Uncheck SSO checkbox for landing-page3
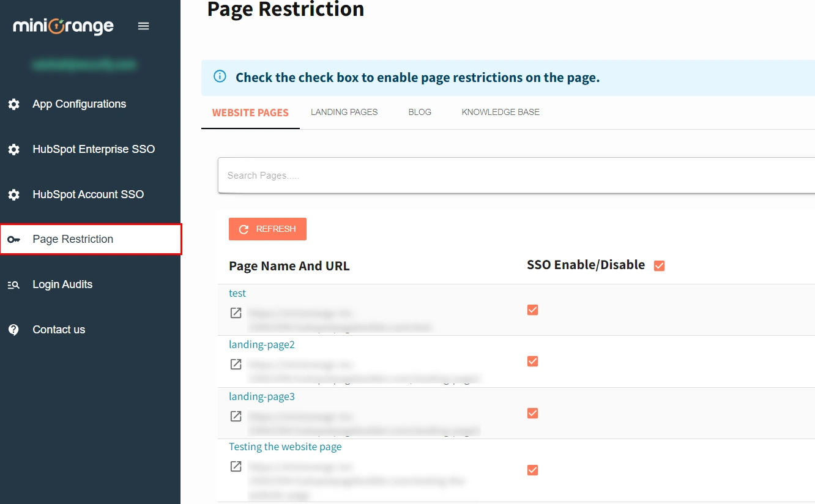This screenshot has height=504, width=815. (x=532, y=413)
